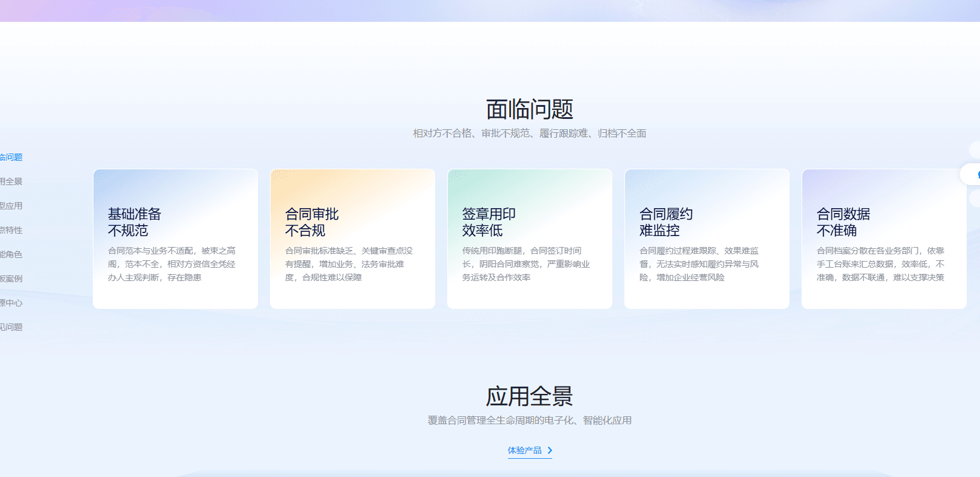Screen dimensions: 980x477
Task: Navigate to the sidebar item ending in 板案例
Action: (x=11, y=279)
